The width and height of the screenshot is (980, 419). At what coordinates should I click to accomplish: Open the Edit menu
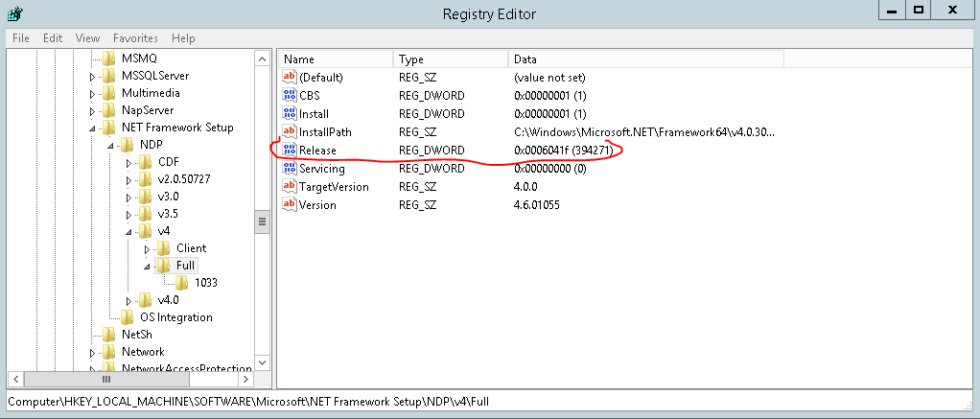[x=53, y=38]
